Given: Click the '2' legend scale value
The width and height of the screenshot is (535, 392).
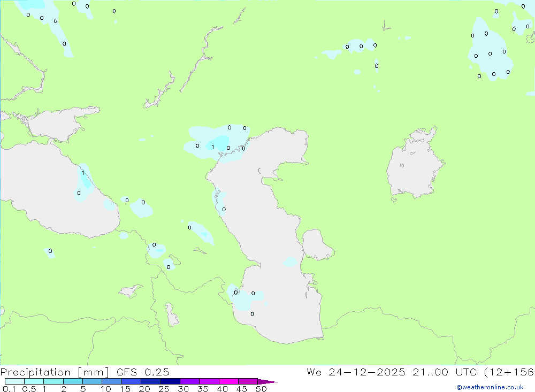Looking at the screenshot, I should point(64,389).
